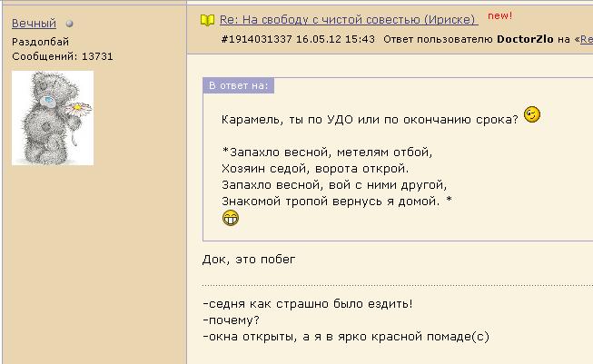Click the gray online status dot
Image resolution: width=593 pixels, height=364 pixels.
point(69,24)
